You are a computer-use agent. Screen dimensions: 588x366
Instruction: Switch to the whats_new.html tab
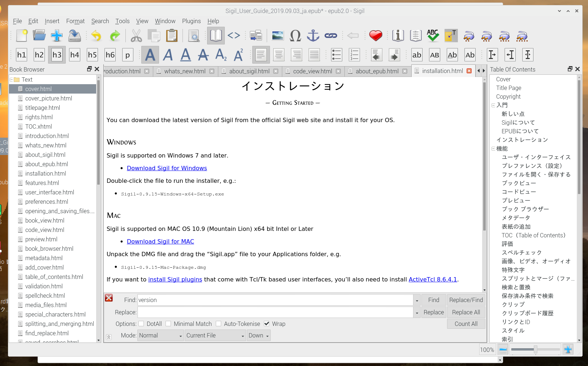pos(185,71)
